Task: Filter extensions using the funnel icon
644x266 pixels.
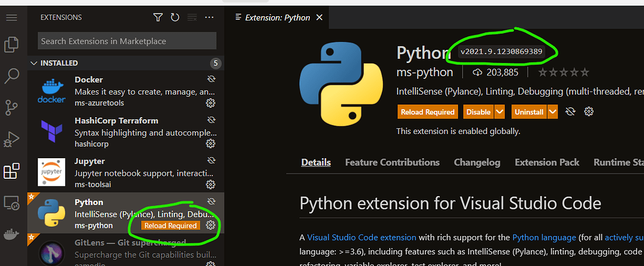Action: [158, 17]
